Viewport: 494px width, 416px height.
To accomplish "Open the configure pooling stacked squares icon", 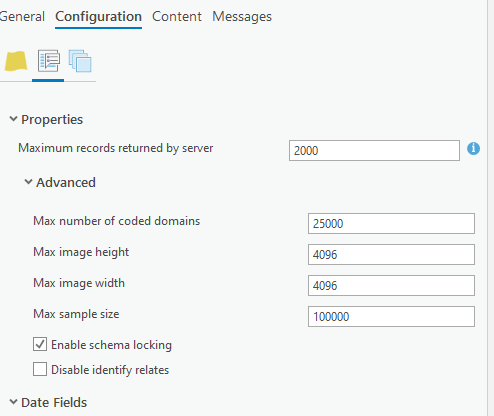I will coord(80,61).
